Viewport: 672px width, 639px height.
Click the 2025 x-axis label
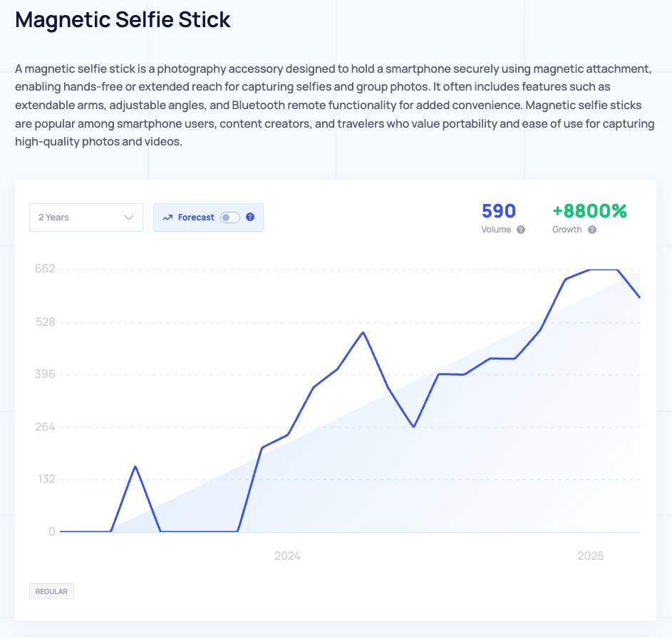(x=591, y=556)
